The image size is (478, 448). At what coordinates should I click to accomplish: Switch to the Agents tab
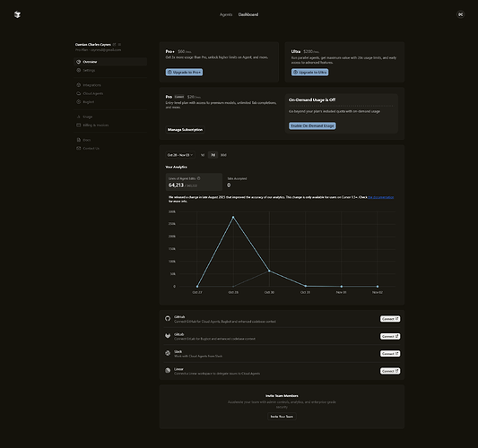pyautogui.click(x=226, y=14)
